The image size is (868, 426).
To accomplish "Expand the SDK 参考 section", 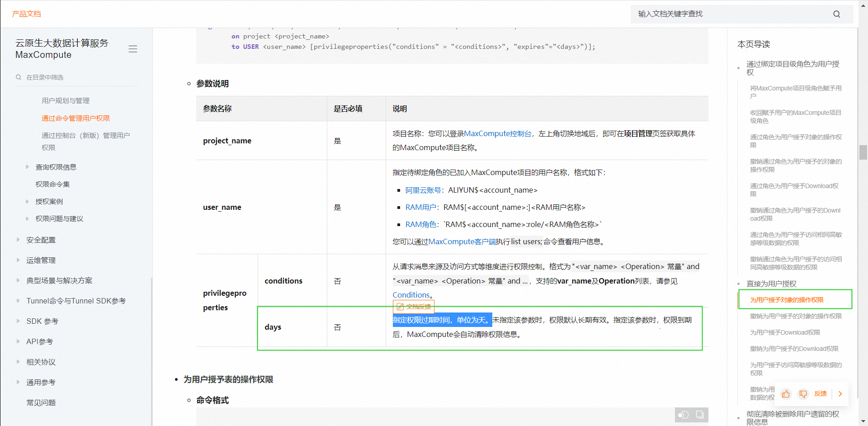I will [18, 321].
